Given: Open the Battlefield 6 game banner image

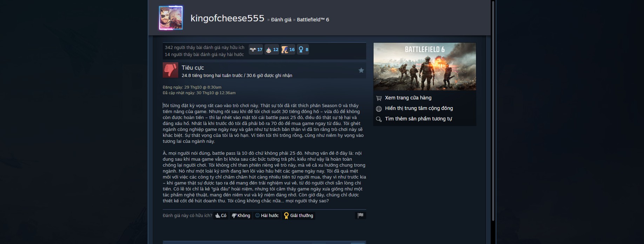Looking at the screenshot, I should point(425,67).
